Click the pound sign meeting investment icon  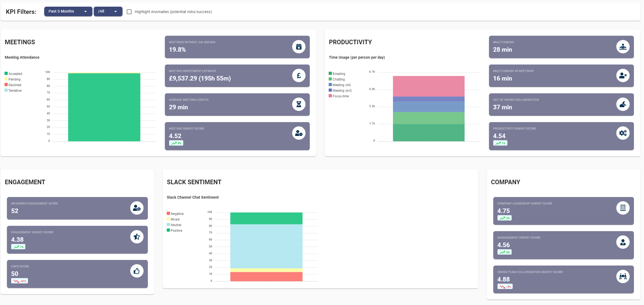tap(299, 76)
